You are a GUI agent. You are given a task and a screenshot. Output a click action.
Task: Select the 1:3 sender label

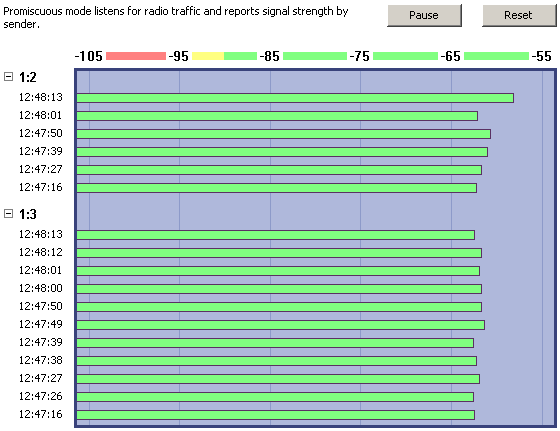[28, 214]
